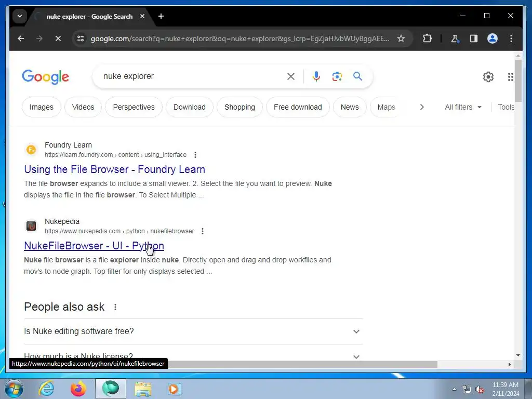This screenshot has height=399, width=532.
Task: Open a new browser tab
Action: (161, 16)
